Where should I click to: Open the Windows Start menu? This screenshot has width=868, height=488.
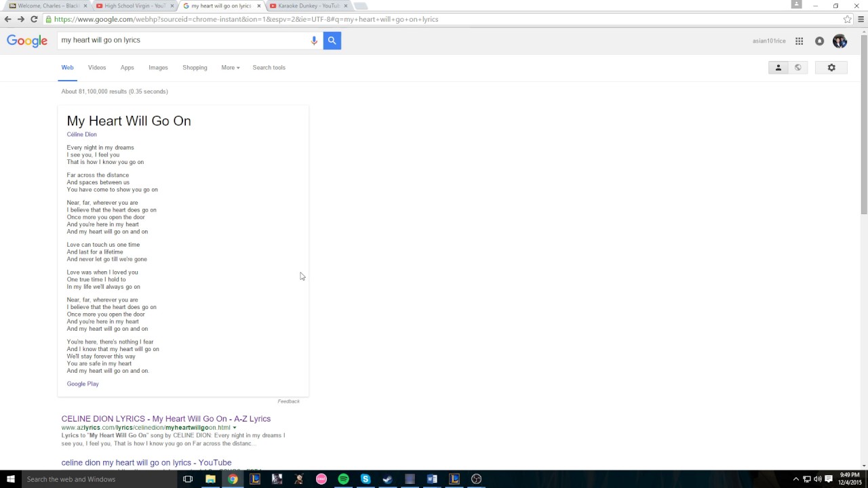tap(11, 479)
